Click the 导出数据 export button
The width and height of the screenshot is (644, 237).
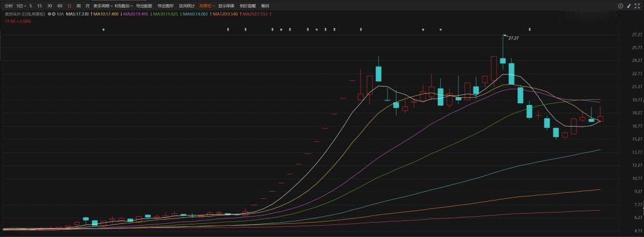point(144,6)
